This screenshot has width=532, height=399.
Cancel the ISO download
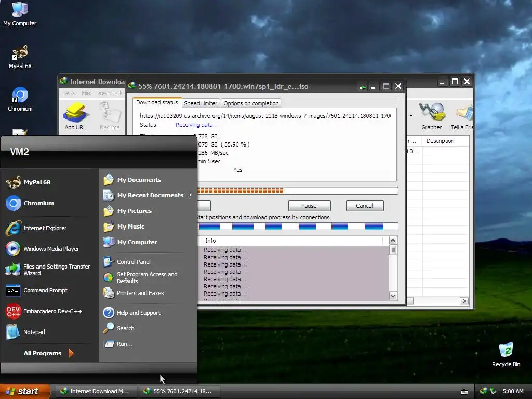coord(364,206)
